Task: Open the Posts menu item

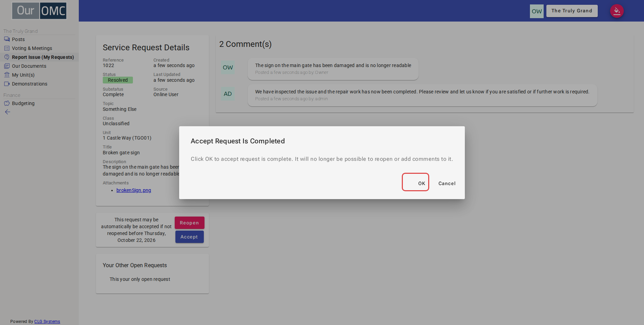Action: (39, 39)
